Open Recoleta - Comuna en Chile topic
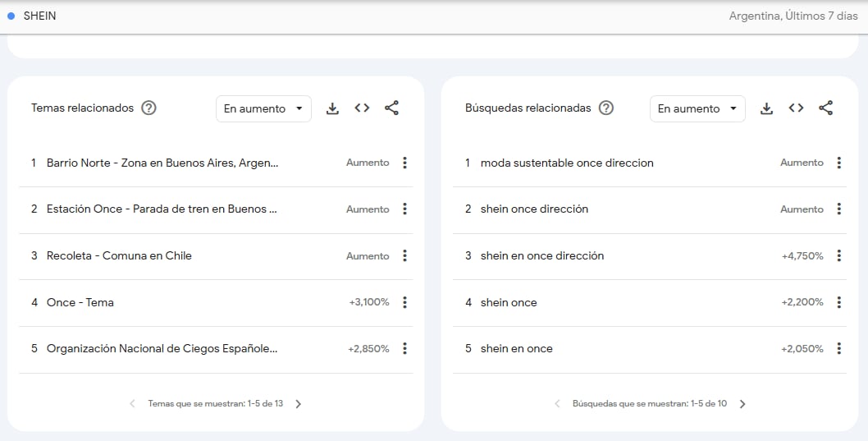 [x=119, y=255]
